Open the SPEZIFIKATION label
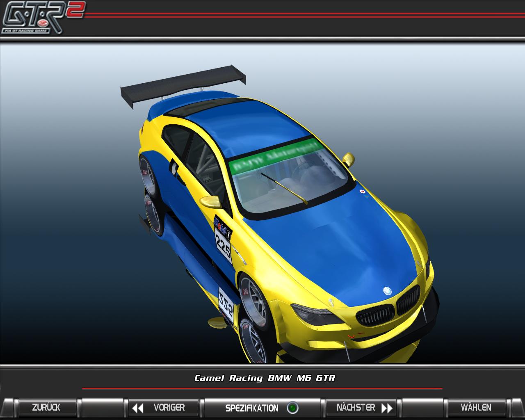This screenshot has height=420, width=525. coord(251,408)
